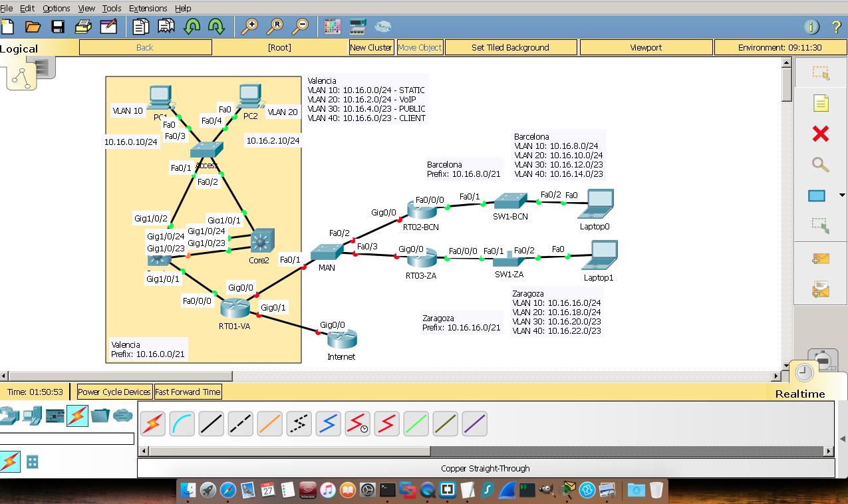Viewport: 848px width, 504px height.
Task: Copy selection with the Copy icon
Action: point(141,27)
